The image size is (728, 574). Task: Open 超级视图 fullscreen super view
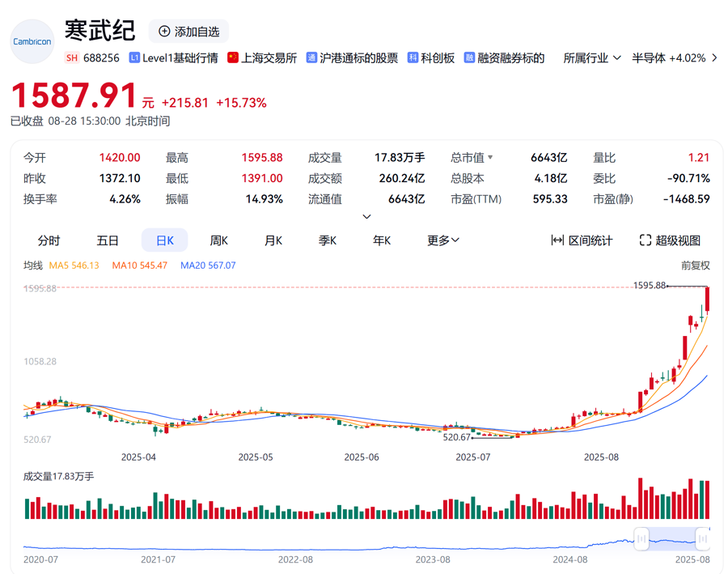pos(670,240)
